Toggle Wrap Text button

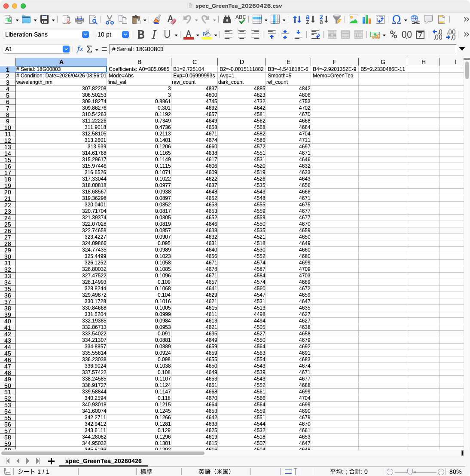pos(315,35)
